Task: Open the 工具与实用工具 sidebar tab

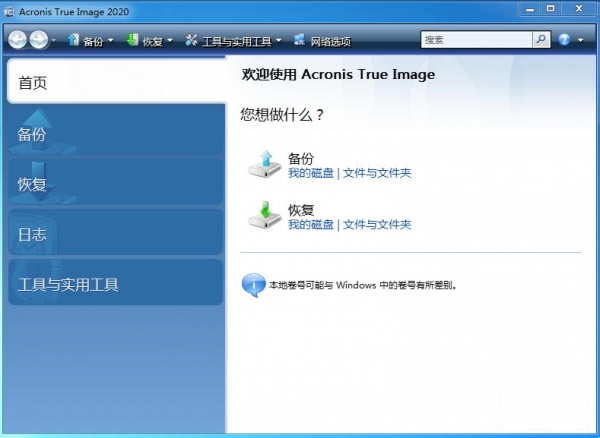Action: click(x=116, y=282)
